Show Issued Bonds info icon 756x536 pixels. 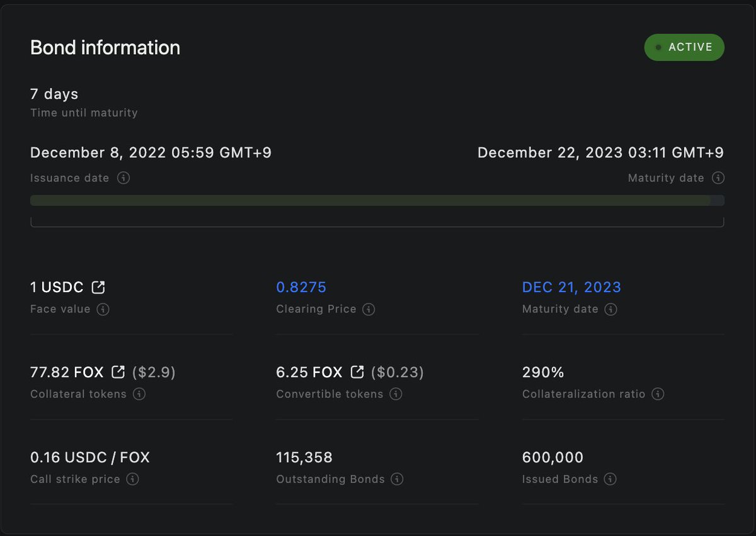pyautogui.click(x=610, y=479)
